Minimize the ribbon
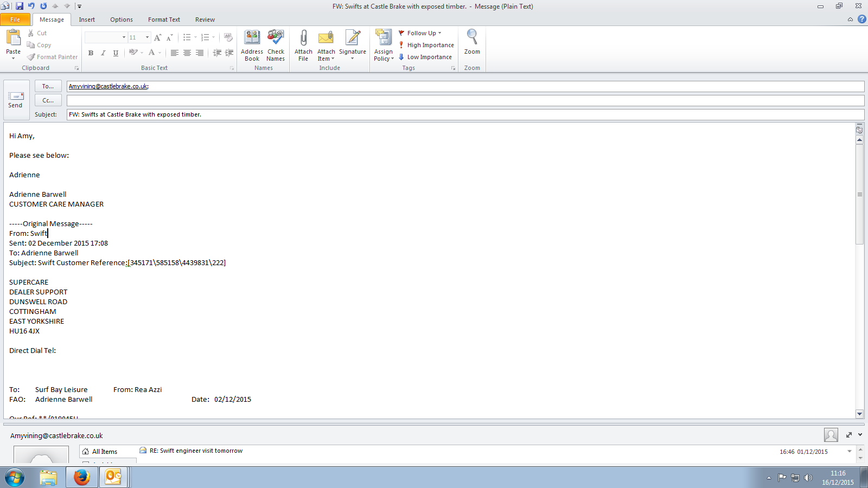868x488 pixels. (x=850, y=20)
